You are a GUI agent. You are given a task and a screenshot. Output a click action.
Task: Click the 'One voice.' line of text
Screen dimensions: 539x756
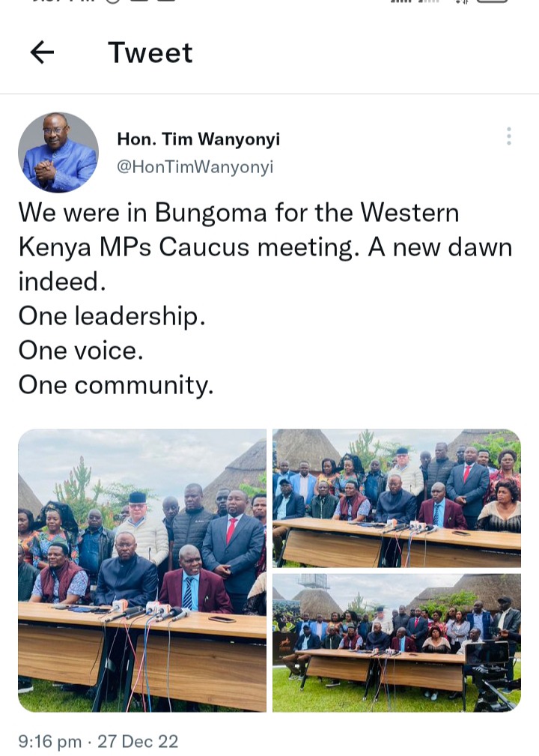coord(81,351)
